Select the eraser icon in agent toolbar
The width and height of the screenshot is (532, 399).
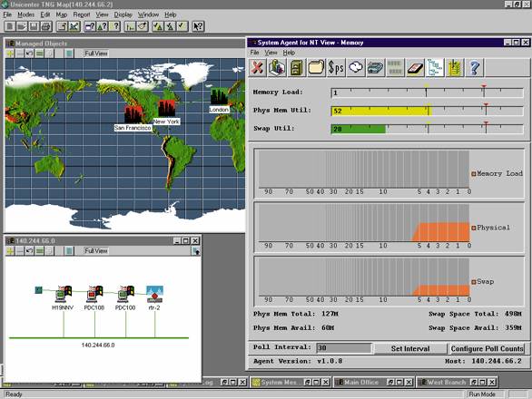tap(415, 67)
